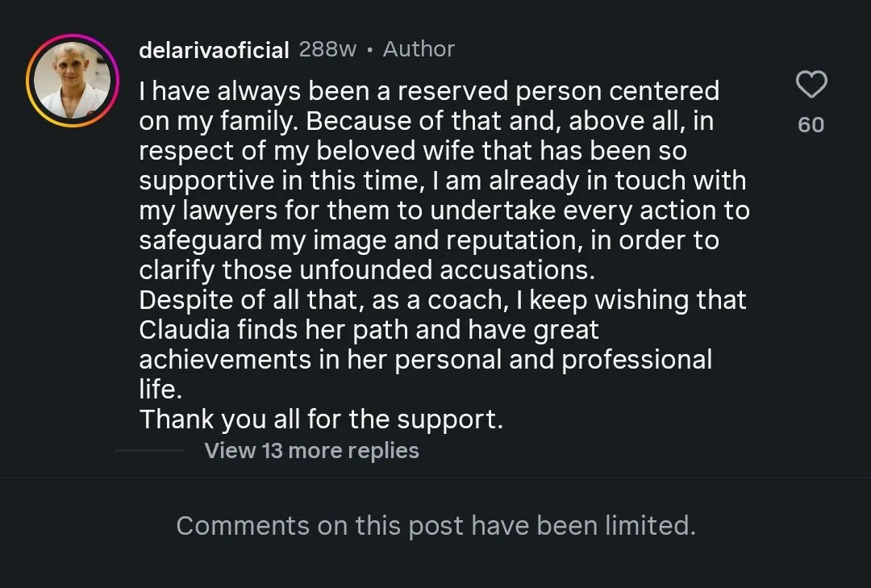The image size is (871, 588).
Task: Click the 'Thank you all for the support' line
Action: [321, 419]
